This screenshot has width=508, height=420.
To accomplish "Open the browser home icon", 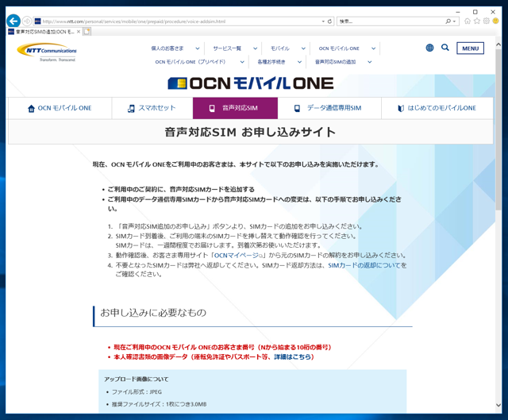I will 468,21.
